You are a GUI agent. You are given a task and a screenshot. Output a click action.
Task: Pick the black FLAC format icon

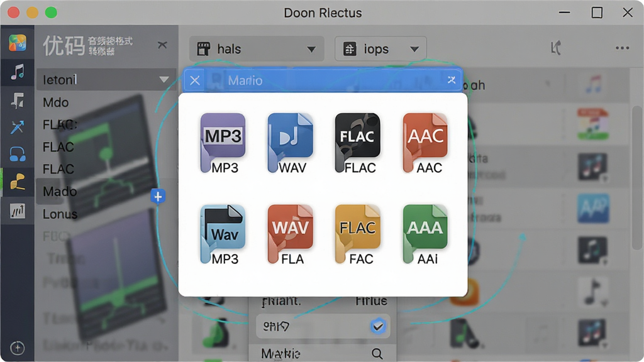tap(358, 143)
